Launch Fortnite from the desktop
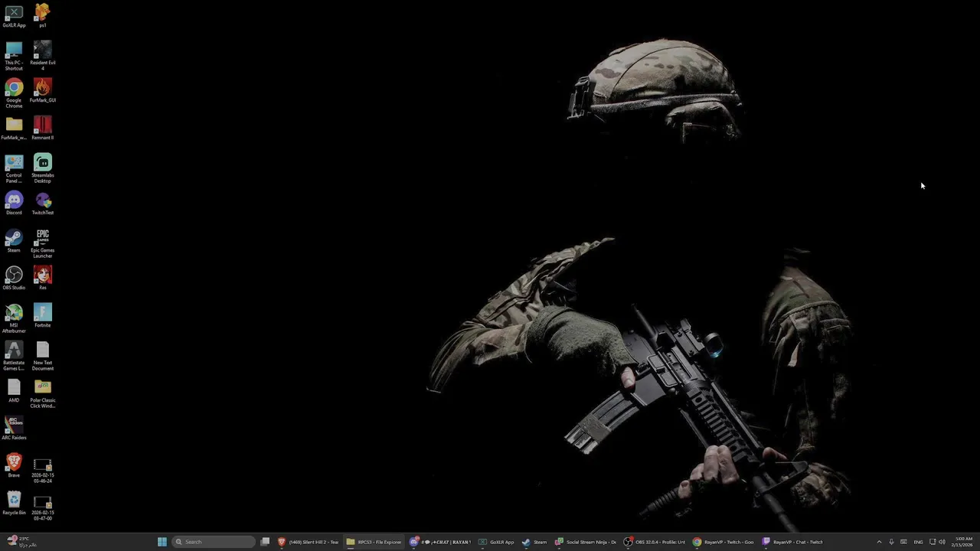Viewport: 980px width, 551px height. tap(43, 316)
